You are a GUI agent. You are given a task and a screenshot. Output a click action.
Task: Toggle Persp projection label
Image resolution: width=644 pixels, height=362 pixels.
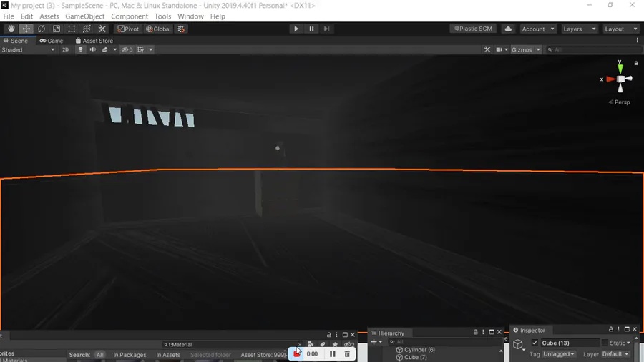619,102
